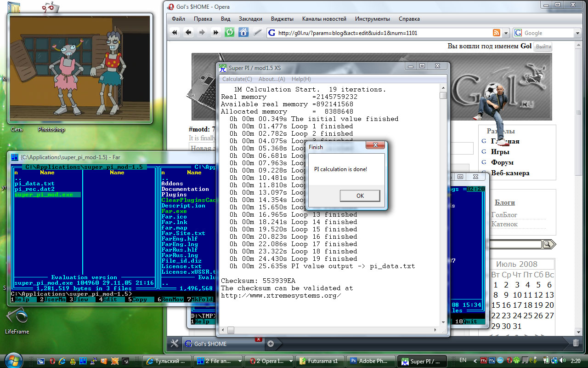The height and width of the screenshot is (368, 588).
Task: Show hidden tray icons arrow
Action: [x=475, y=361]
